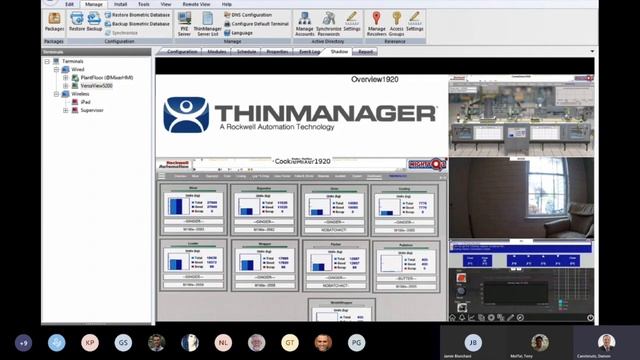
Task: Expand the PlantFloor terminal node
Action: click(x=65, y=78)
